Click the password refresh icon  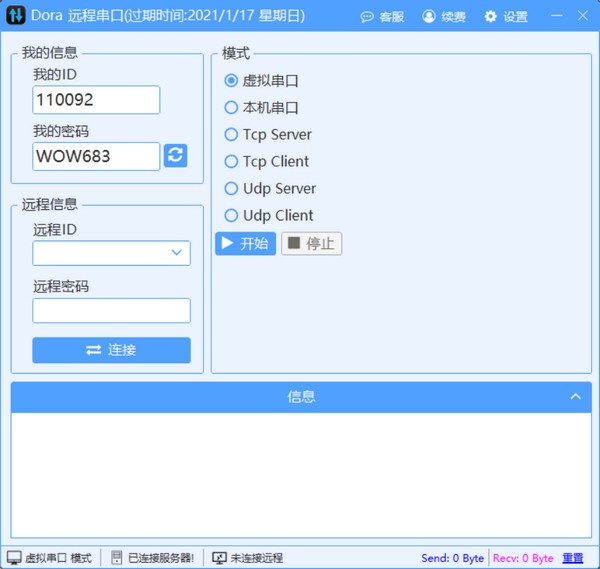click(175, 155)
